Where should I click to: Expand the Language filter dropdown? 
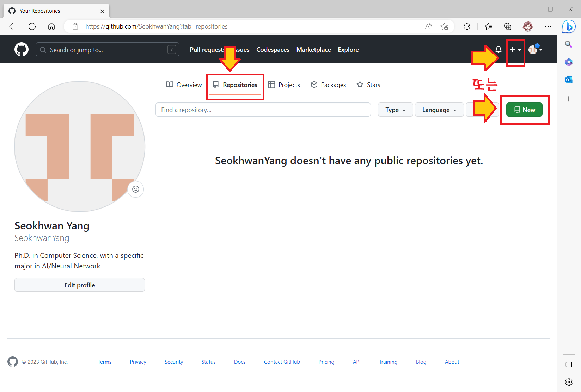point(439,110)
